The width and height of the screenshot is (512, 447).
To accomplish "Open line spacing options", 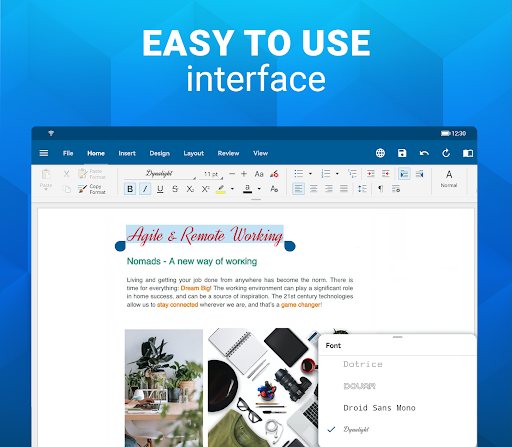I will click(362, 189).
